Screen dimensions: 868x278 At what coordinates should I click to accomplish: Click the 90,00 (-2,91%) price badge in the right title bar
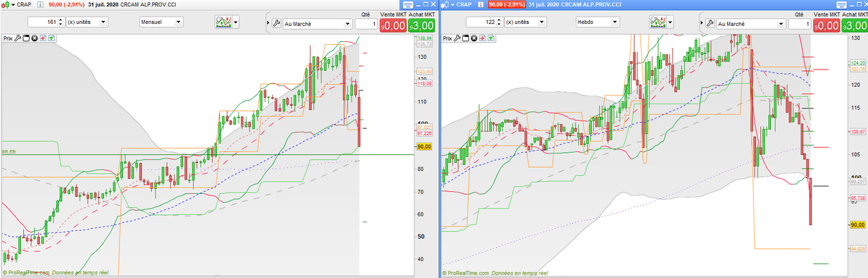pyautogui.click(x=507, y=4)
